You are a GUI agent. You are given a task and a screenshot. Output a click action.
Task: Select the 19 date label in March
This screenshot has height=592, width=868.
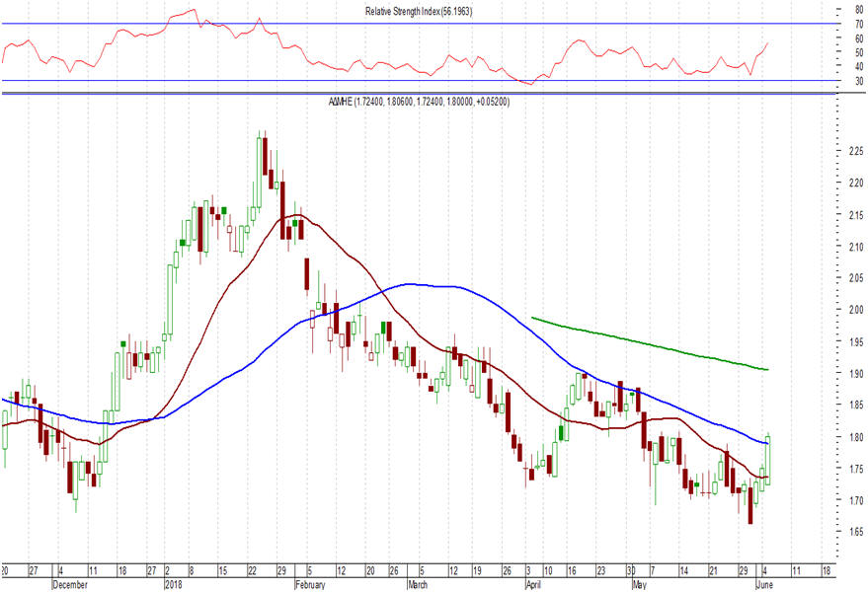tap(477, 570)
